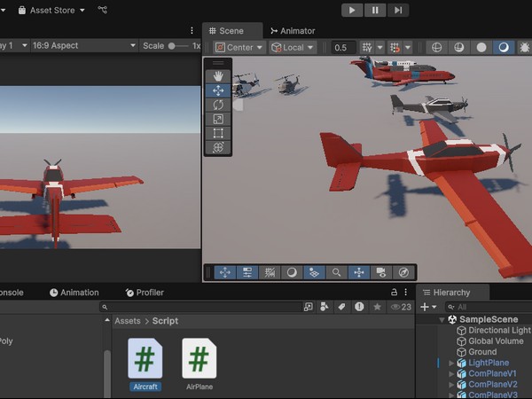Click the Script folder in breadcrumb path
This screenshot has height=399, width=532.
[165, 321]
